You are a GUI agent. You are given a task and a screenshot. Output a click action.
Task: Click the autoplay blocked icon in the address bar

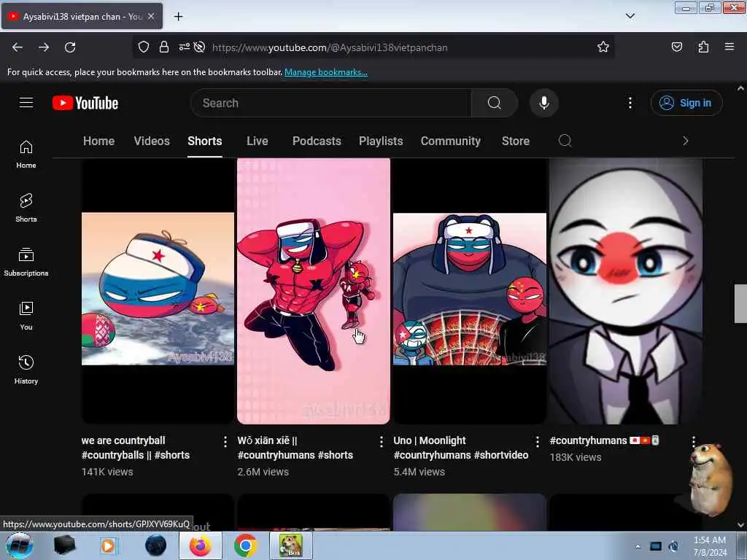200,47
